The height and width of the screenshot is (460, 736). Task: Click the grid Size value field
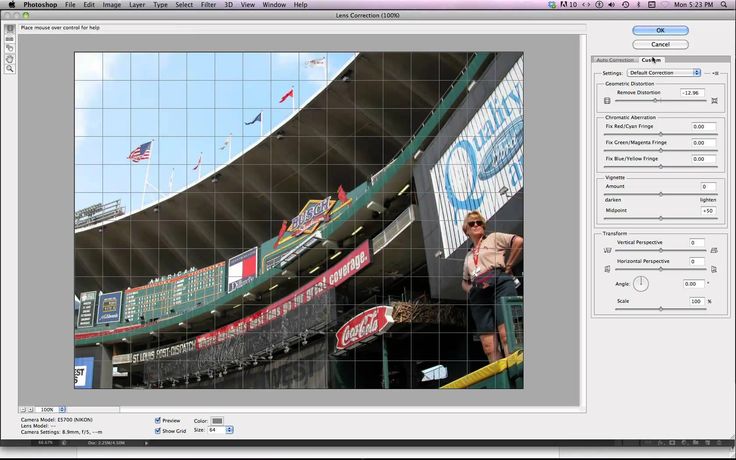pos(216,430)
